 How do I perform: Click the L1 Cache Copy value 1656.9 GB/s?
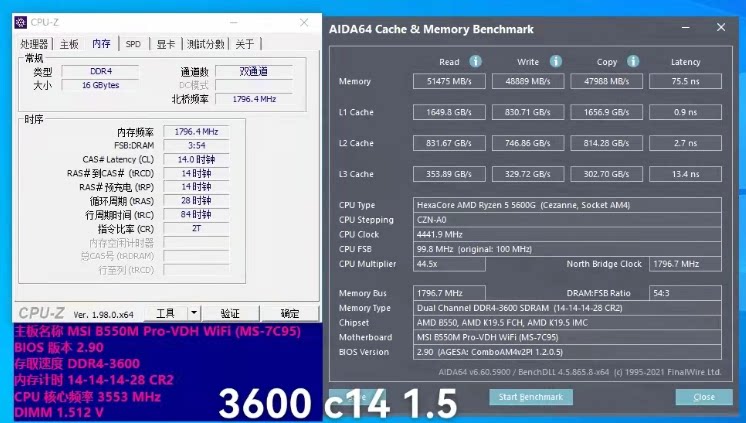tap(606, 112)
